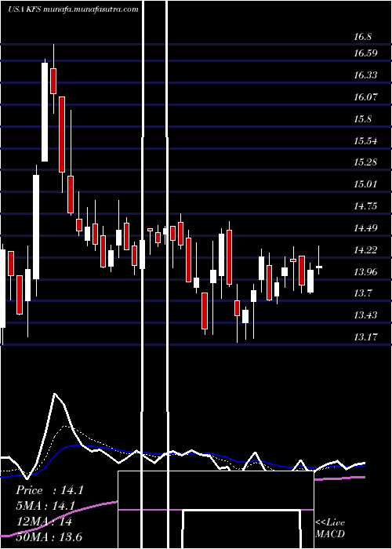The width and height of the screenshot is (392, 549).
Task: Click the 14.22 price axis label
Action: (365, 249)
